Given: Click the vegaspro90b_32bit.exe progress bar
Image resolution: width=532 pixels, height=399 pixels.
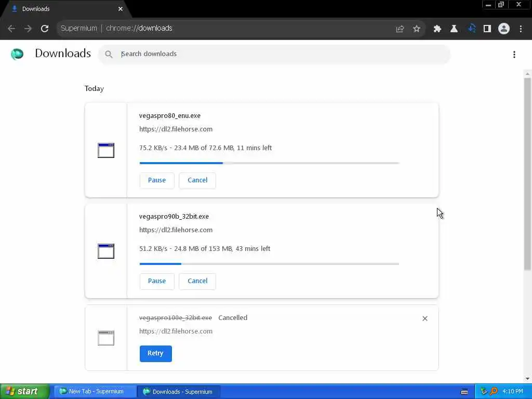Looking at the screenshot, I should (x=270, y=264).
